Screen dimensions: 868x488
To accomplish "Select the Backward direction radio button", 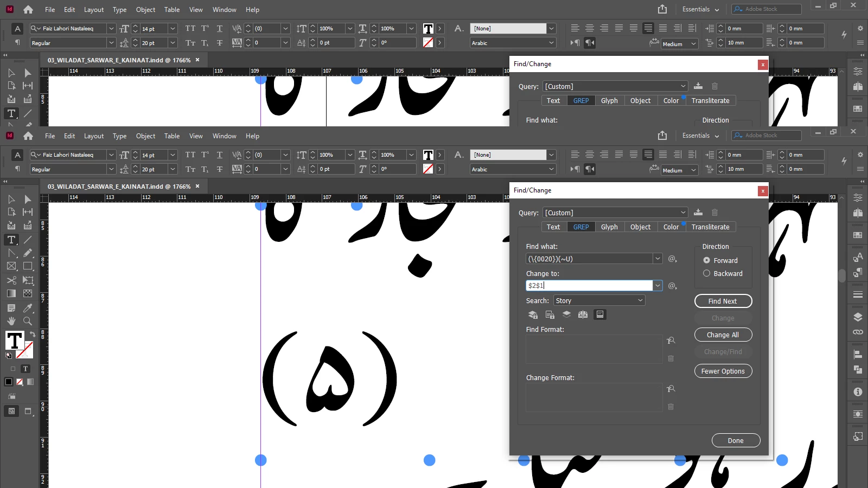I will click(x=707, y=273).
